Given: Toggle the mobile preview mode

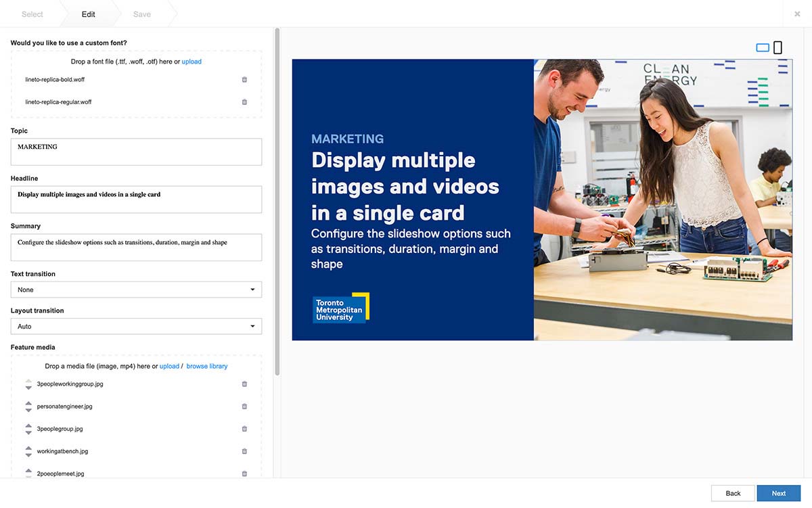Looking at the screenshot, I should click(x=777, y=47).
